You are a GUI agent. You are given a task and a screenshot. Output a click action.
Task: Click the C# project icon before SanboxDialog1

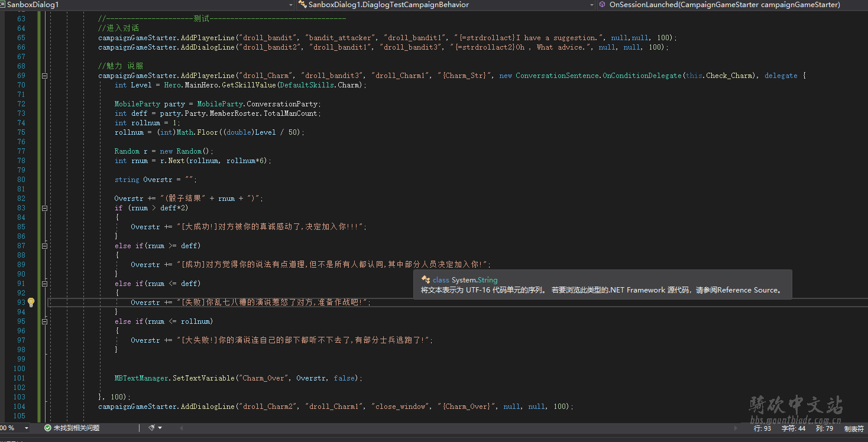[3, 4]
